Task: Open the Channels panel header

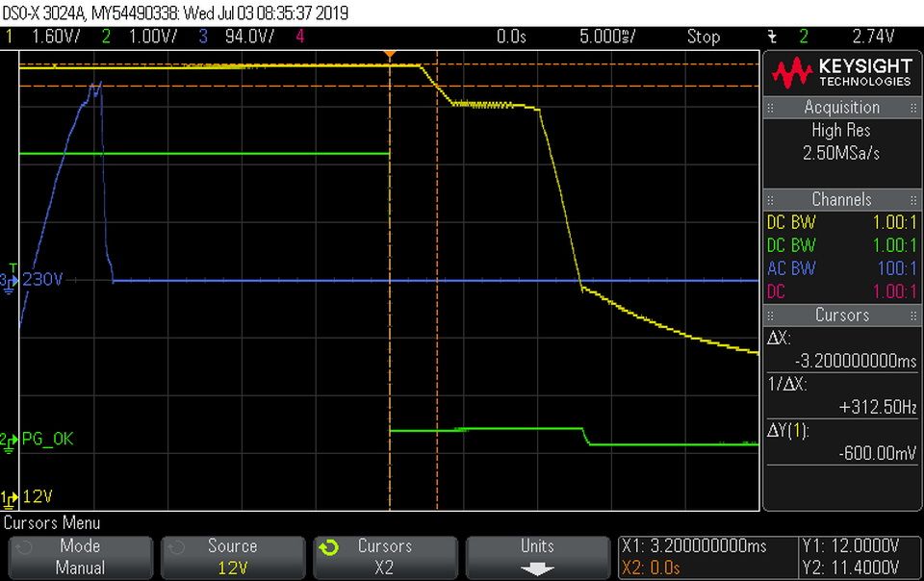Action: 841,199
